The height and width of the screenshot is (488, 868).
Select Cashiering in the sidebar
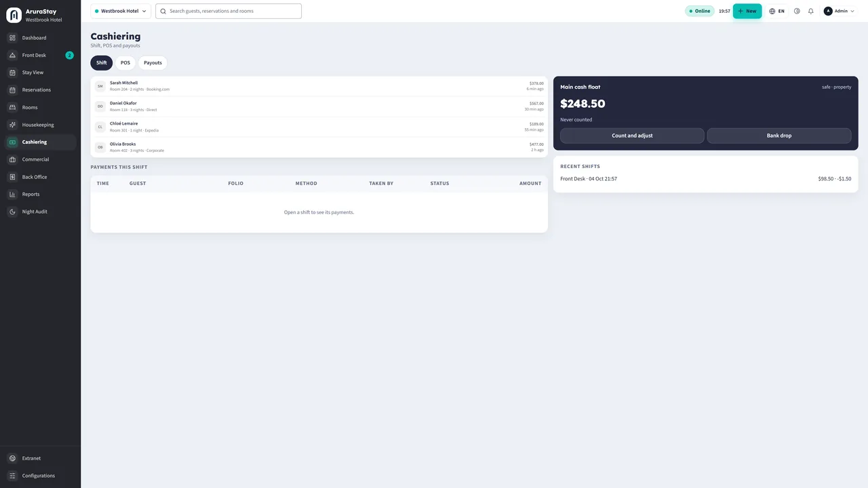[x=40, y=142]
